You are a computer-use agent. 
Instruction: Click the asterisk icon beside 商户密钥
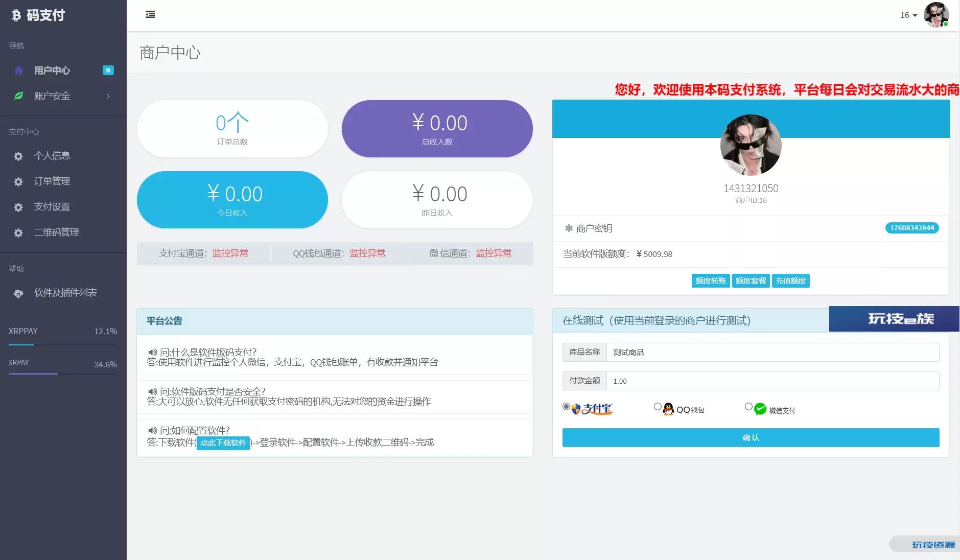569,228
